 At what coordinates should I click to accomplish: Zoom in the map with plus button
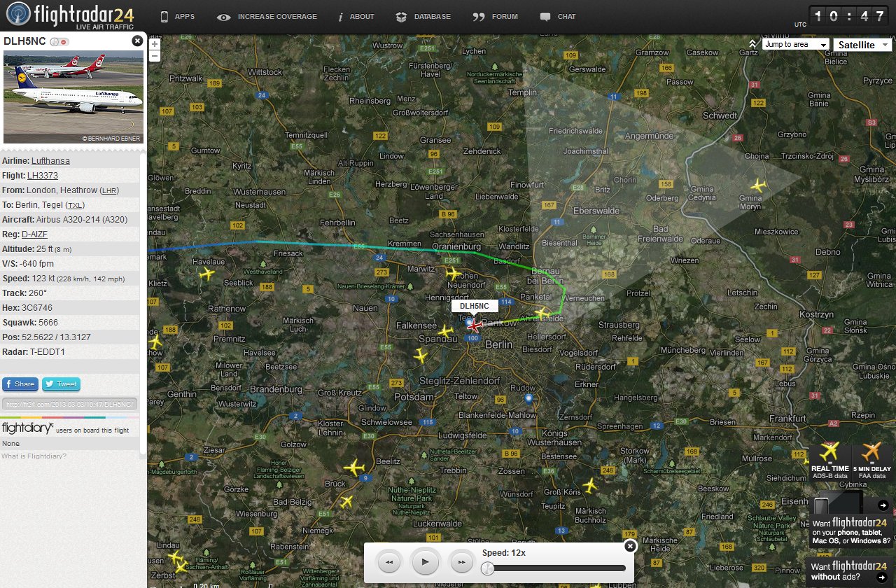pos(155,43)
